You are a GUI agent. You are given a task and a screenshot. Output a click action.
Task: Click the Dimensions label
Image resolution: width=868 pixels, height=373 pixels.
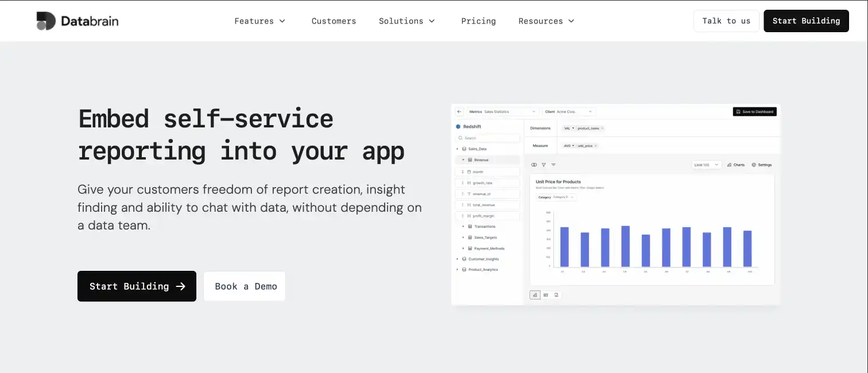(x=540, y=129)
